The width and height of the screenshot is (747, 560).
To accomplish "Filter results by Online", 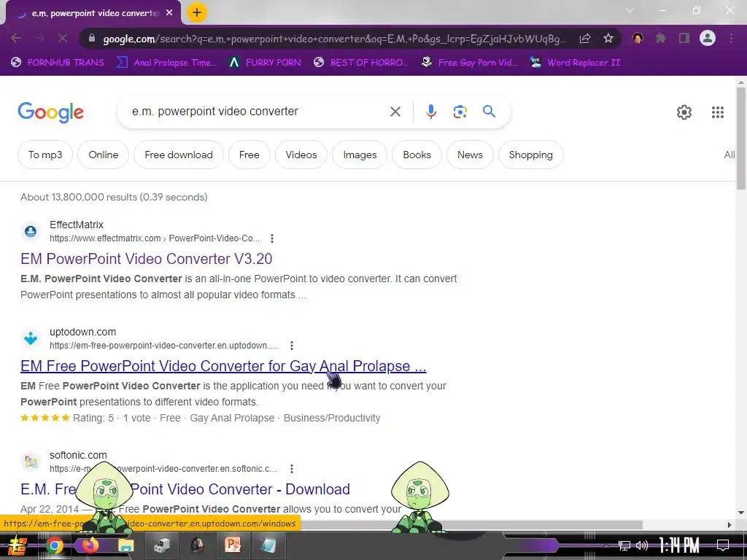I will coord(104,155).
